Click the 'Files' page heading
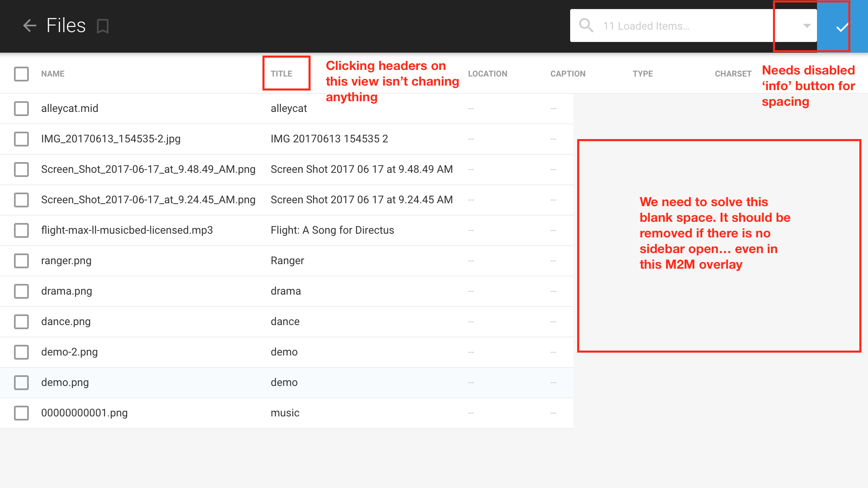The width and height of the screenshot is (868, 488). (x=66, y=26)
